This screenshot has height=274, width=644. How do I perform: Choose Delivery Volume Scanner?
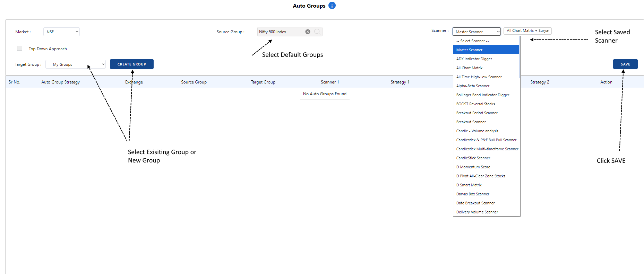click(486, 212)
